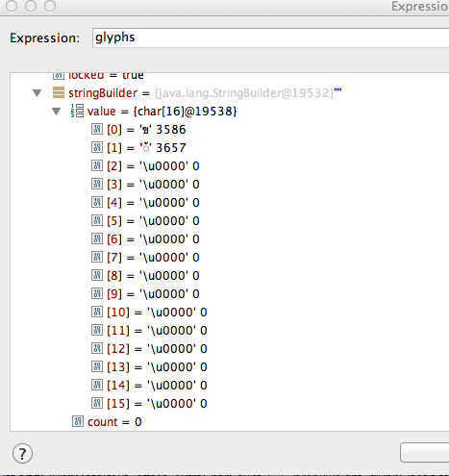449x476 pixels.
Task: Click the field icon of row [8]
Action: click(x=97, y=275)
